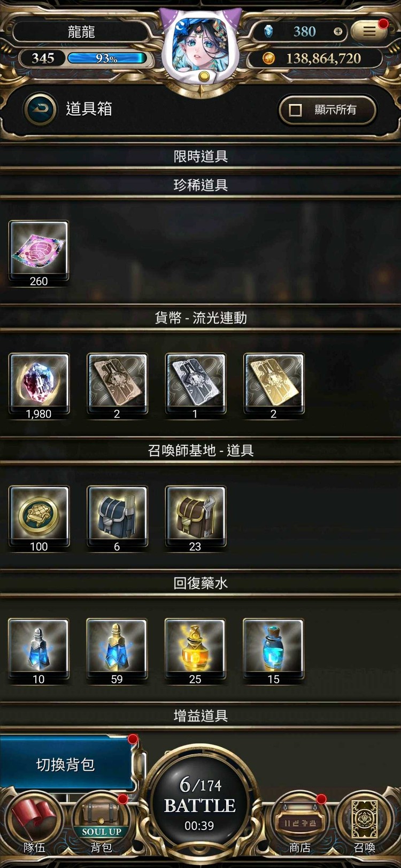This screenshot has height=868, width=401.
Task: Click the 切換背包 button
Action: coord(66,764)
